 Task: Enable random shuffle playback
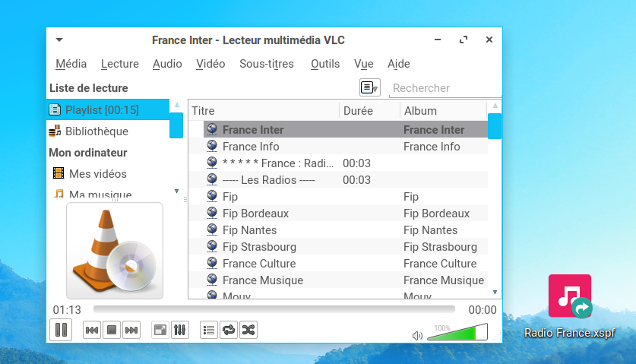248,330
